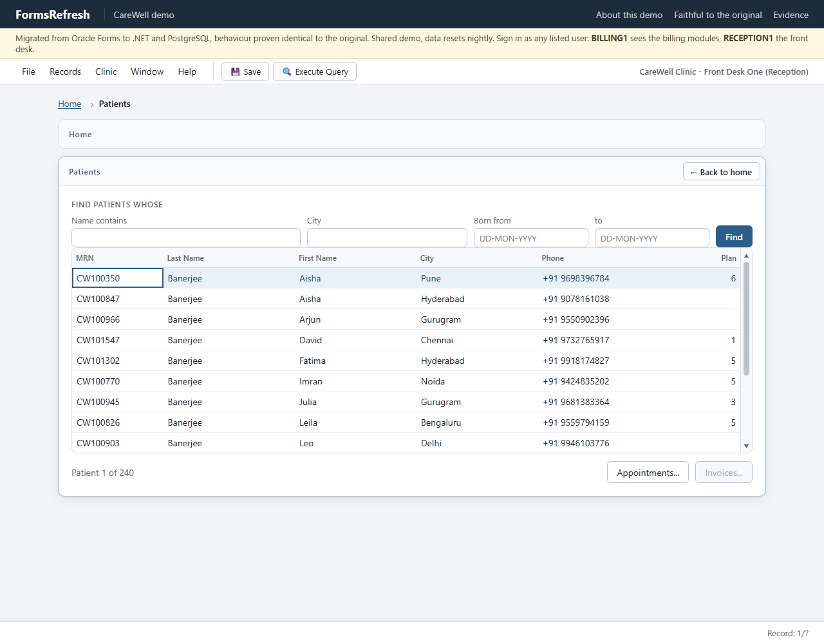Open the Clinic menu
The width and height of the screenshot is (824, 644).
click(x=106, y=71)
